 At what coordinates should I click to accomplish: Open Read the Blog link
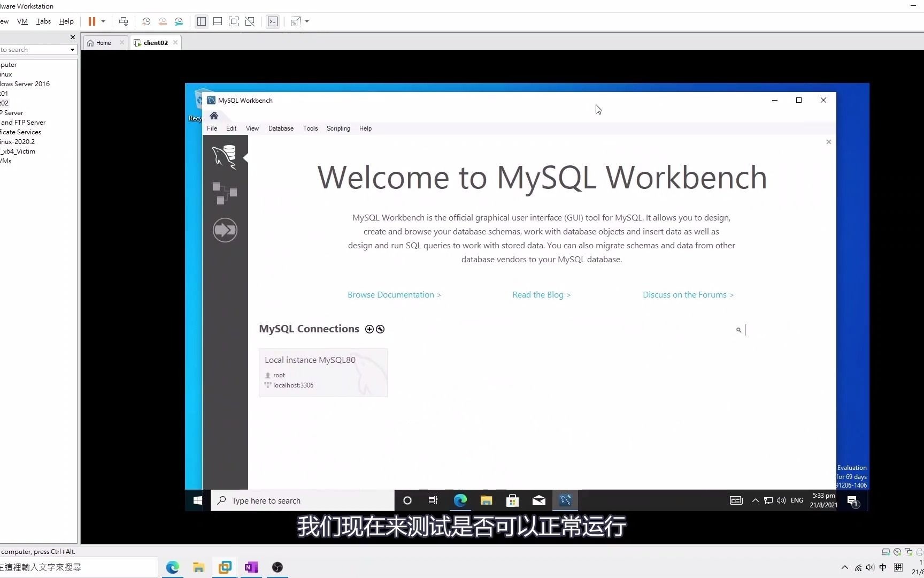click(541, 295)
